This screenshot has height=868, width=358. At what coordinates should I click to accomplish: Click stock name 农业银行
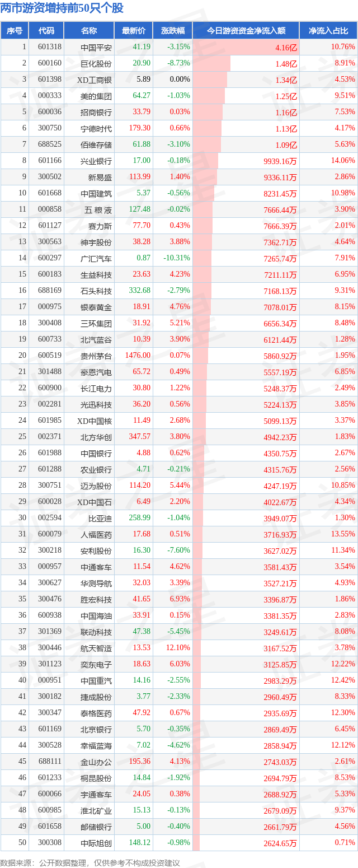pos(96,470)
